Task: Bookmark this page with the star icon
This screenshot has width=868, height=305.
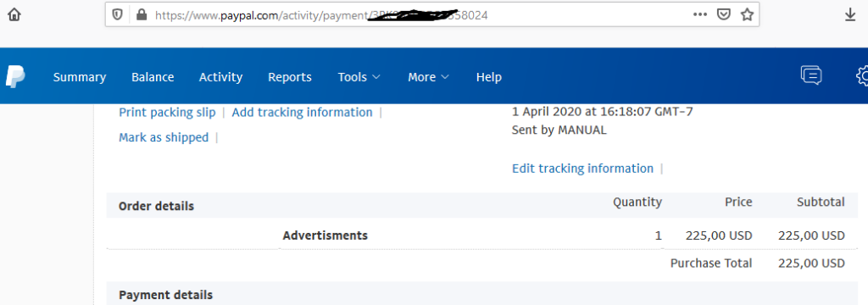Action: point(747,15)
